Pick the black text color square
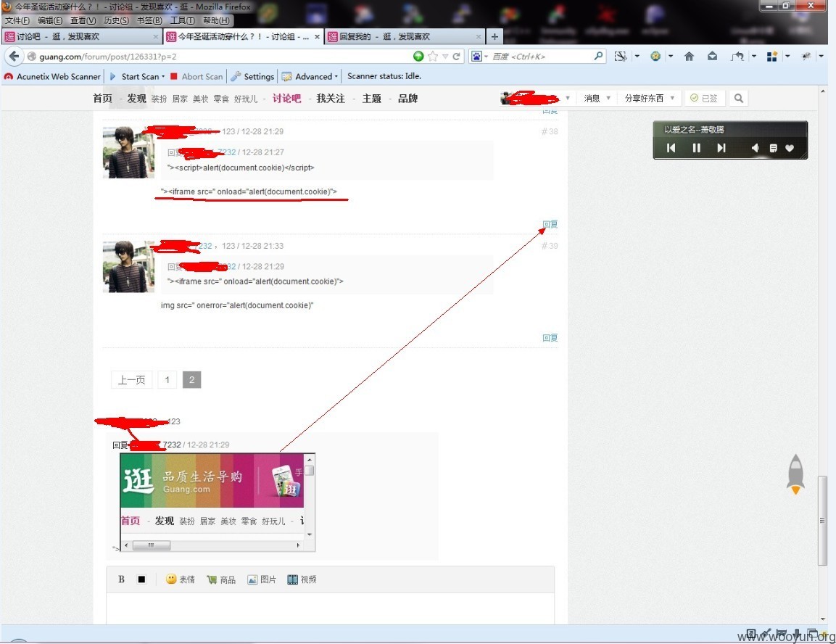The width and height of the screenshot is (836, 644). click(141, 579)
